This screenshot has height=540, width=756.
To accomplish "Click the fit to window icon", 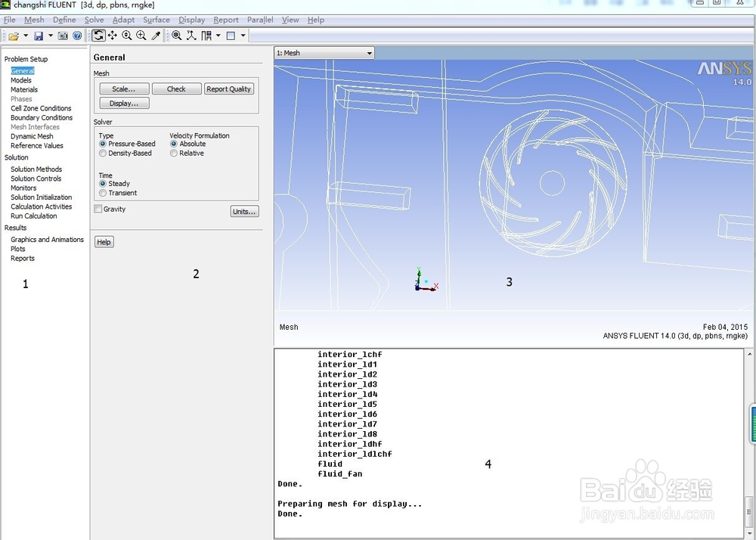I will (x=176, y=36).
